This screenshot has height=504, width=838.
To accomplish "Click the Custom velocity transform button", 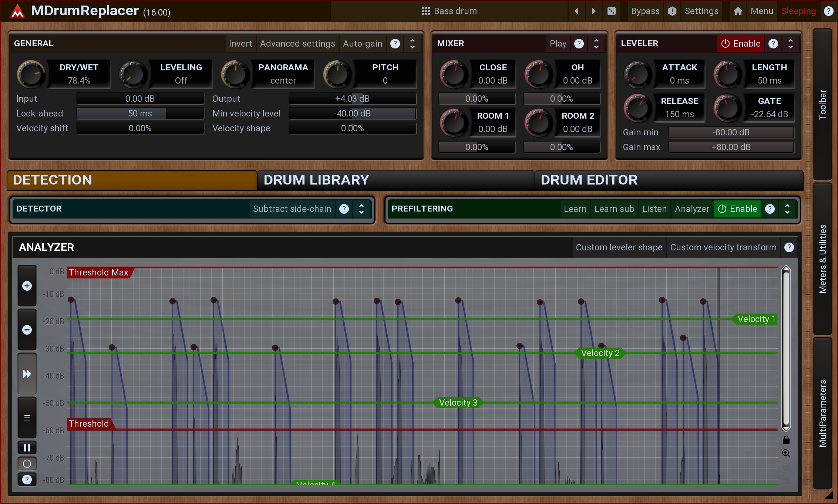I will click(x=723, y=247).
